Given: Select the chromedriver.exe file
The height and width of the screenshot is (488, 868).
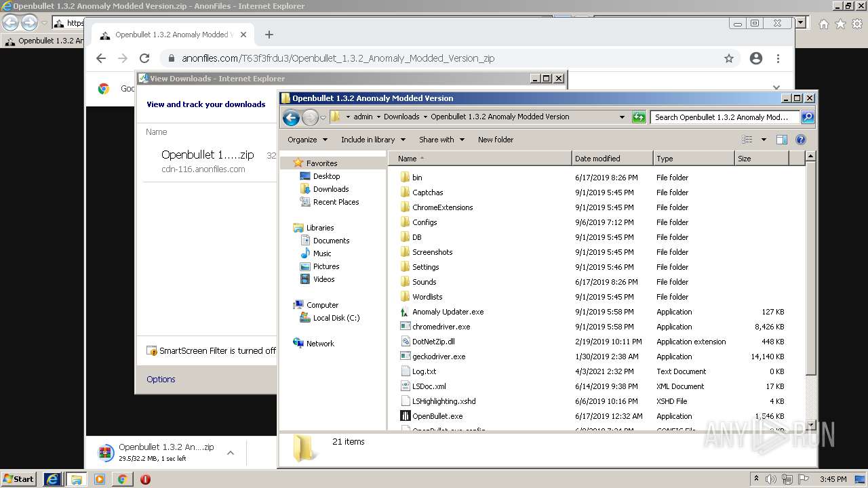Looking at the screenshot, I should click(x=441, y=327).
